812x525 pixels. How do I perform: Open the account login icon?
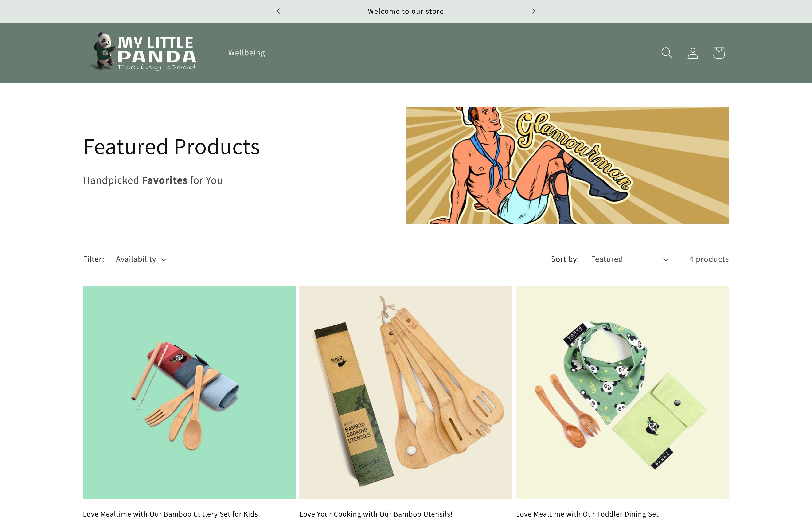693,53
